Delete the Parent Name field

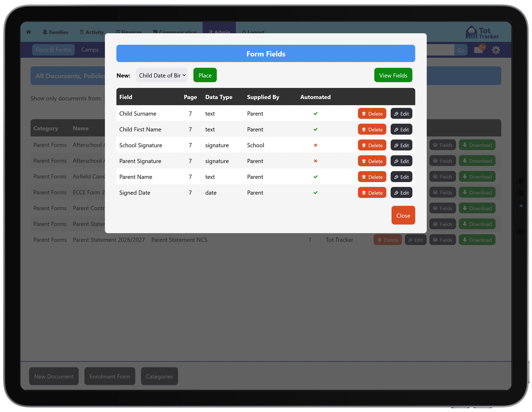[x=372, y=177]
